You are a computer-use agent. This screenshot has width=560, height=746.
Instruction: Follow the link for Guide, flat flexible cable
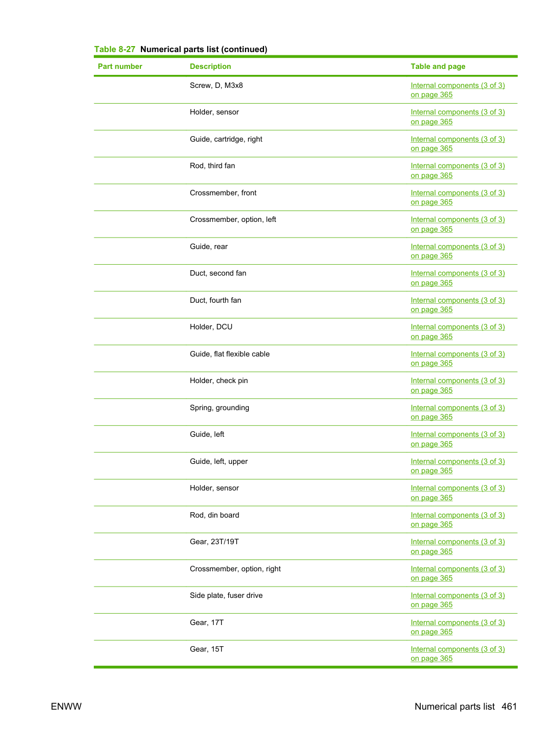point(458,359)
